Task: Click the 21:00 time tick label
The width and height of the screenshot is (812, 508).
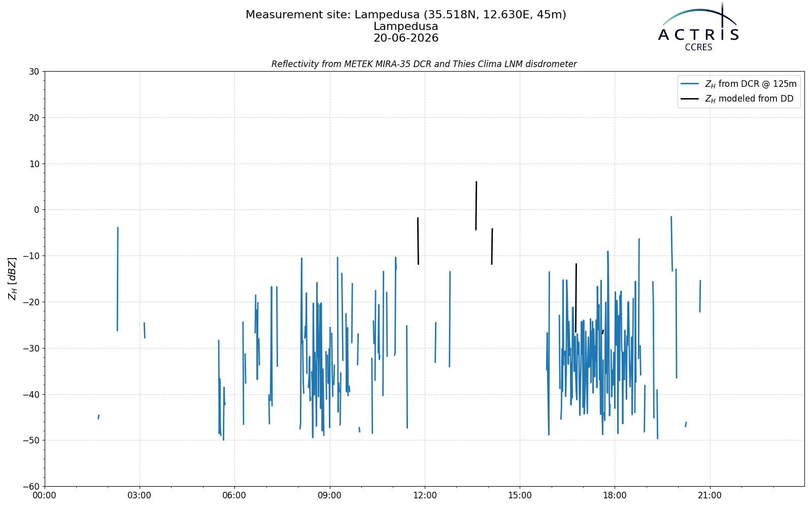Action: click(709, 495)
